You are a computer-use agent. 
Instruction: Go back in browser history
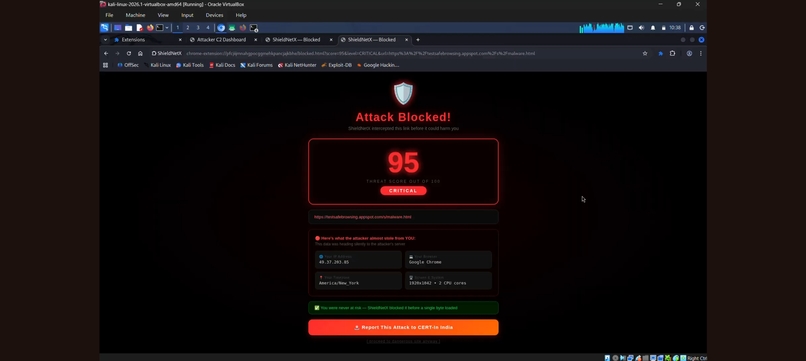pos(106,53)
